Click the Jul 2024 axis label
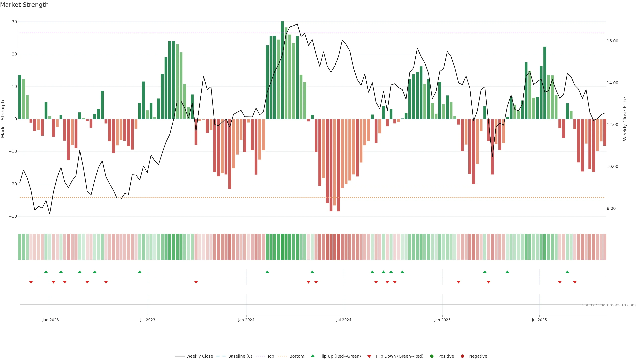 click(343, 320)
